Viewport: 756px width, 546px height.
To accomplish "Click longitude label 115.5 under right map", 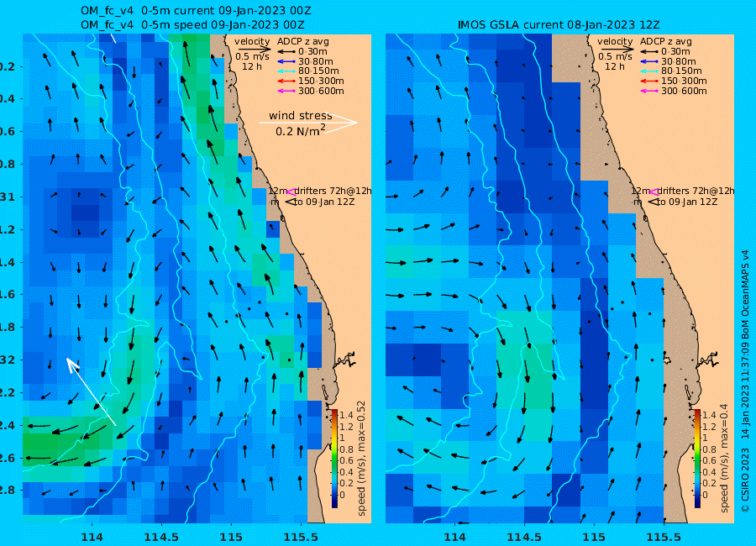I will click(663, 538).
